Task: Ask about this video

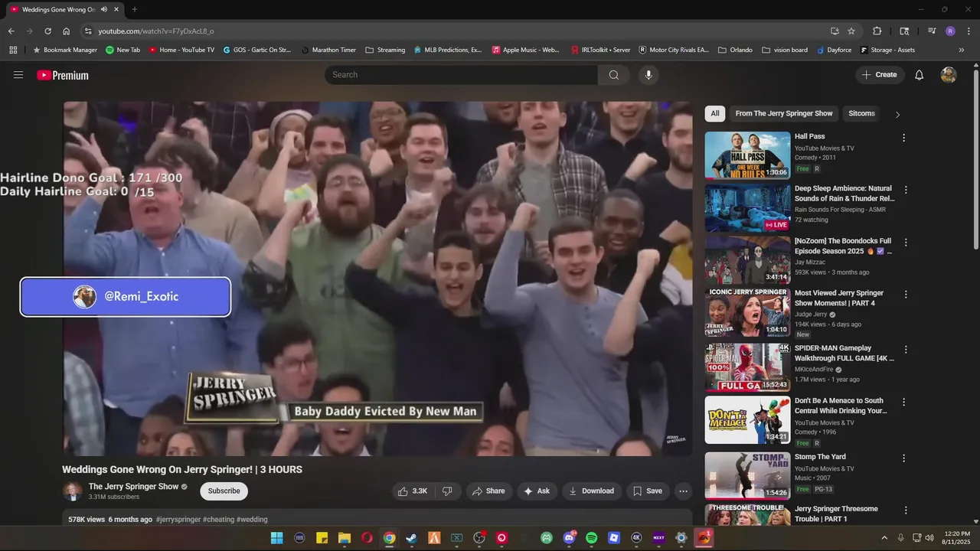Action: point(536,491)
